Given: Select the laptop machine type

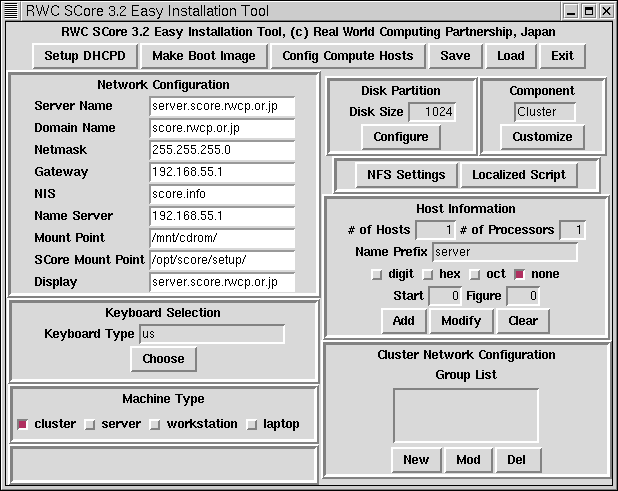Looking at the screenshot, I should pyautogui.click(x=252, y=424).
